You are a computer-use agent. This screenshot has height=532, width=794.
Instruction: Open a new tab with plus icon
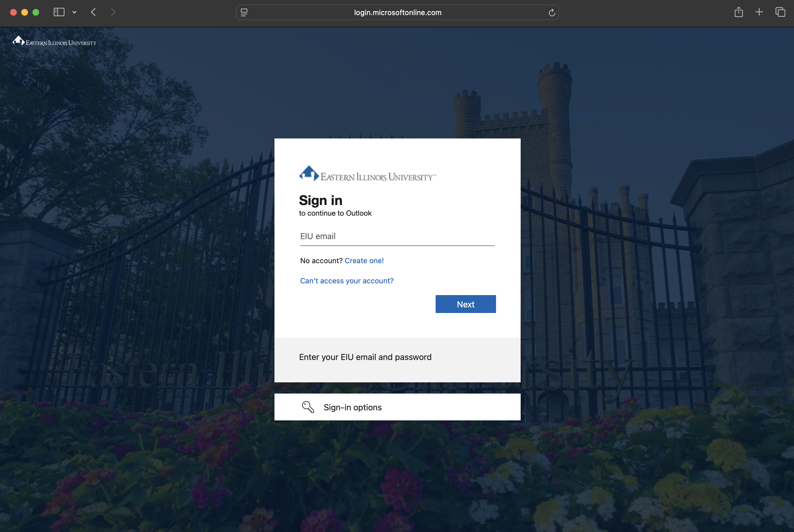coord(759,12)
